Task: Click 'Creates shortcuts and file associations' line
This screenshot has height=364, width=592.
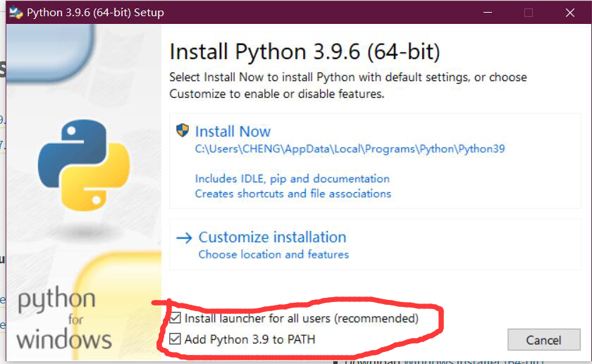Action: point(293,194)
